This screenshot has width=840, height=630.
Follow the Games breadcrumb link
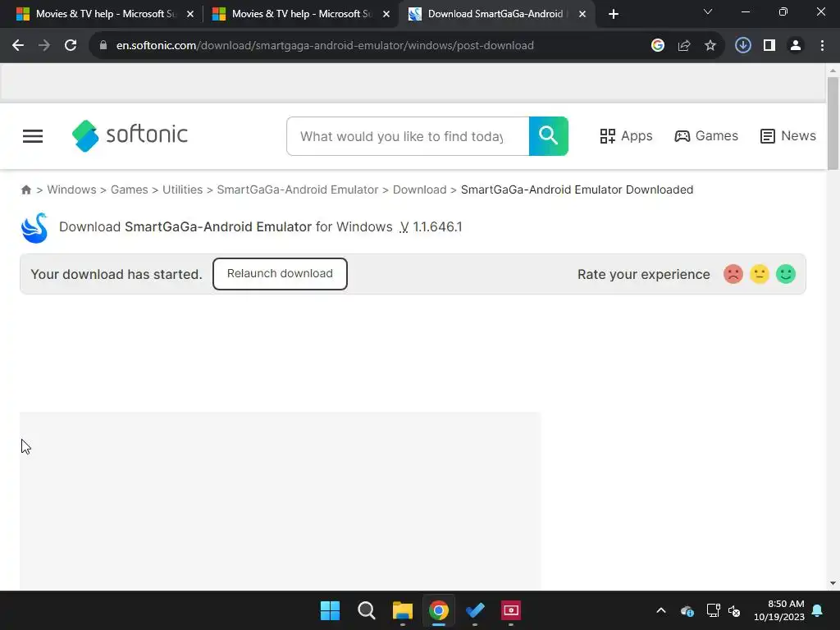pos(129,189)
